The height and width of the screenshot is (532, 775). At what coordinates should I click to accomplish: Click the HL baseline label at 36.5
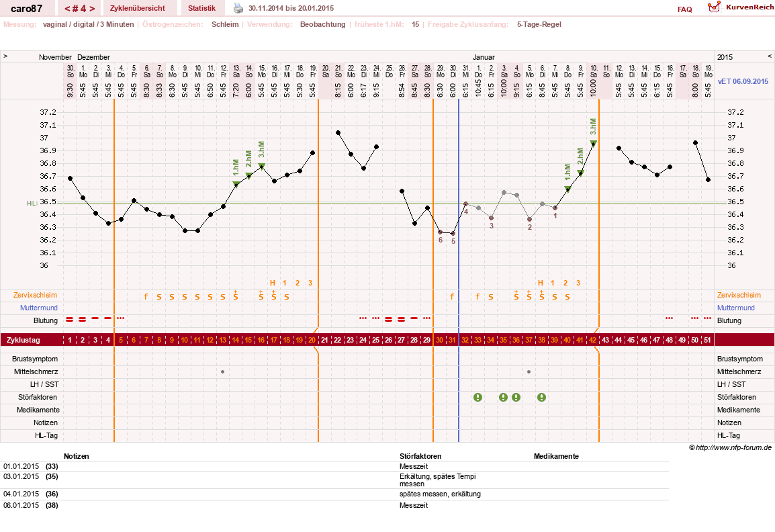pyautogui.click(x=32, y=204)
